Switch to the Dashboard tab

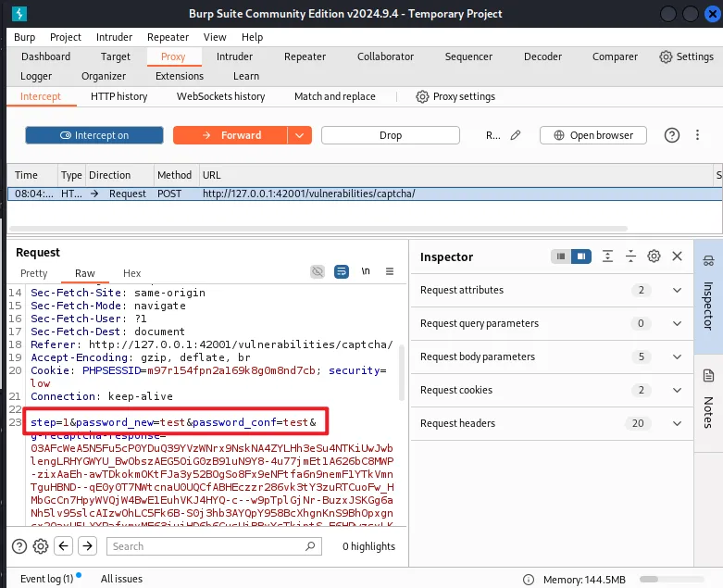(x=45, y=56)
